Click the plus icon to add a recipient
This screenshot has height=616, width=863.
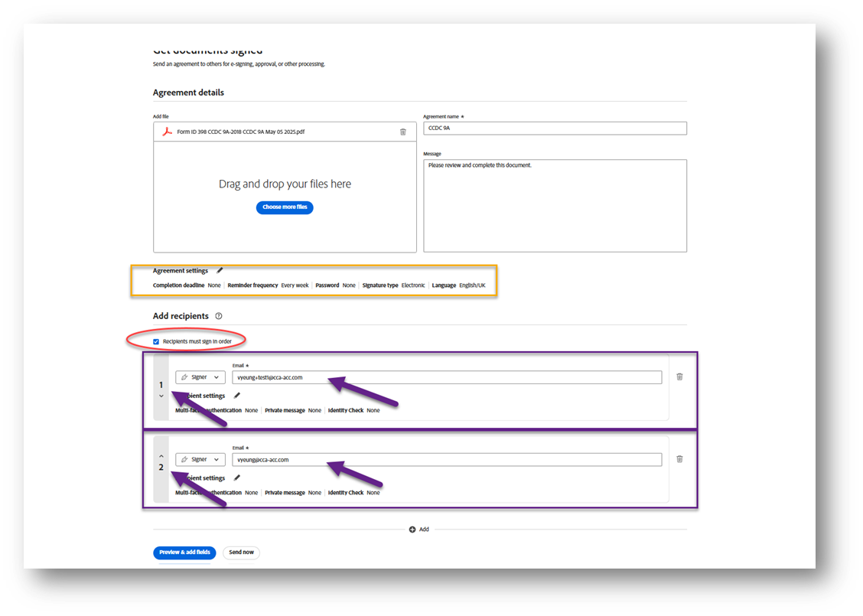(412, 529)
